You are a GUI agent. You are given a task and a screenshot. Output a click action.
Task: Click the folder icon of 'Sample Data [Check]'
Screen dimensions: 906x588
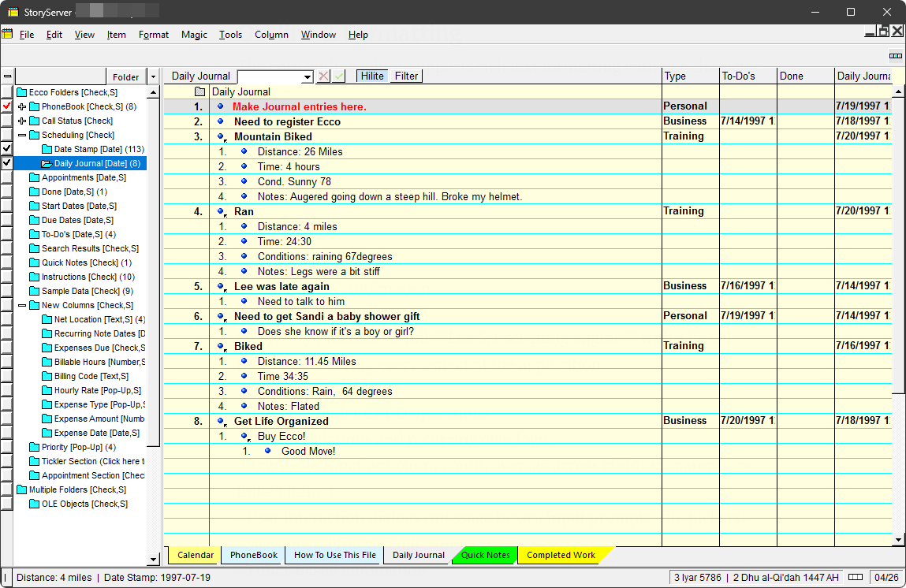35,291
